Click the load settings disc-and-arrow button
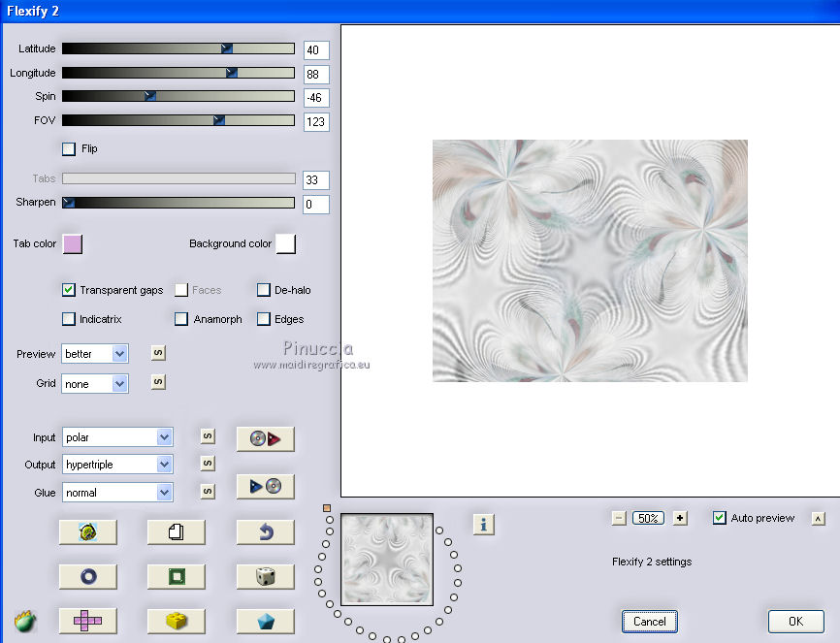The image size is (840, 643). pos(265,438)
